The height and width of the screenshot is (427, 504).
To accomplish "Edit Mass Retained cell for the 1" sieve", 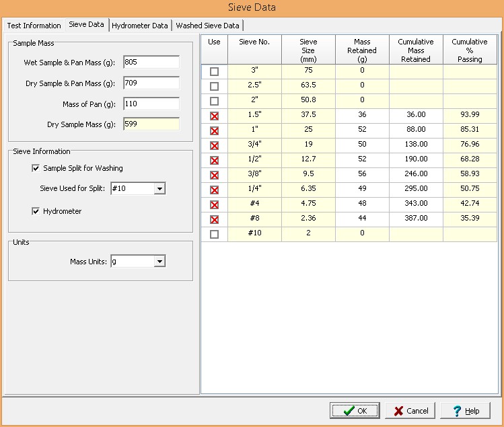I will 362,130.
